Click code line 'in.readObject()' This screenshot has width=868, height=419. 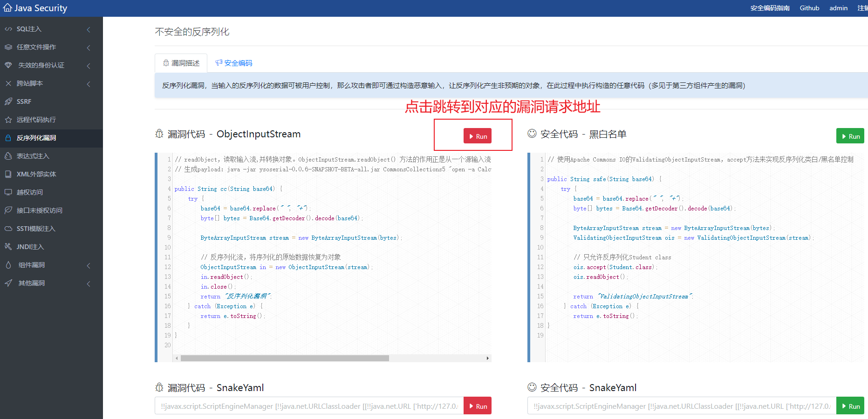pyautogui.click(x=226, y=277)
